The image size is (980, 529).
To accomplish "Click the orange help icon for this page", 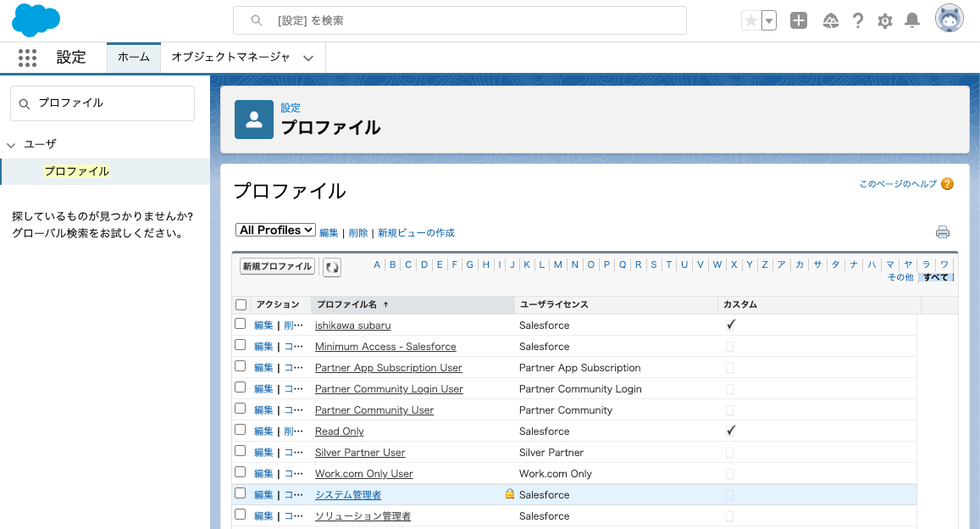I will click(948, 184).
